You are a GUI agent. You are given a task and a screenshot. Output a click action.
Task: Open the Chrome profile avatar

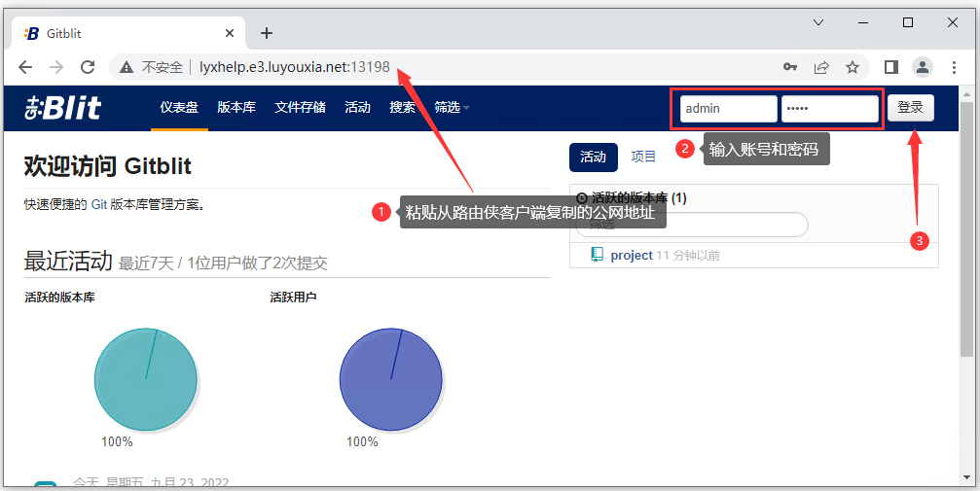pyautogui.click(x=923, y=67)
